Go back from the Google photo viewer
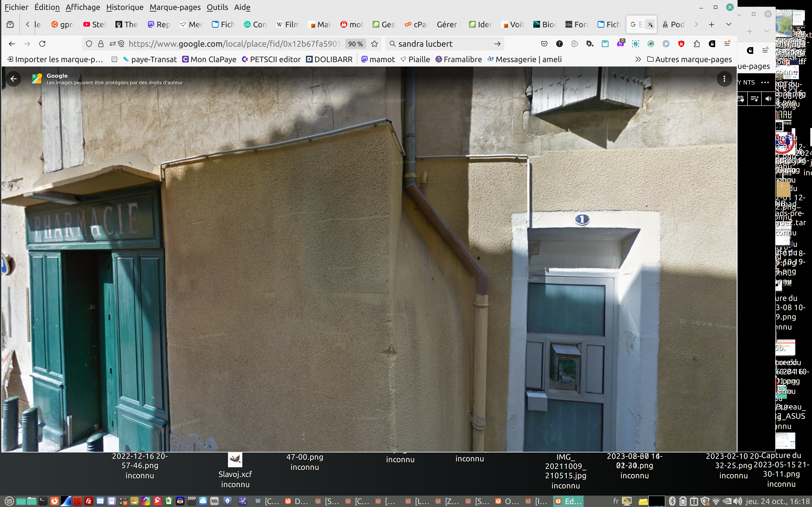The width and height of the screenshot is (812, 507). click(13, 79)
